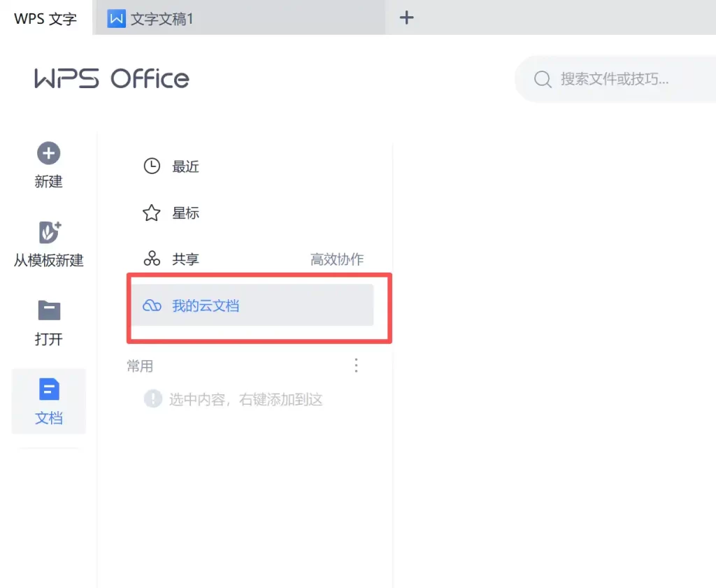This screenshot has width=716, height=588.
Task: Click the 星标 star icon
Action: pos(151,213)
